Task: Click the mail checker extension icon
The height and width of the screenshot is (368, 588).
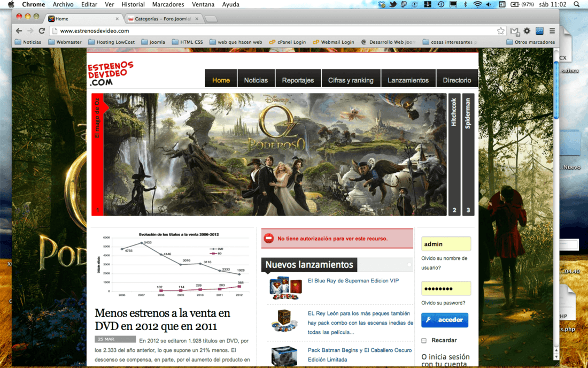Action: tap(514, 31)
